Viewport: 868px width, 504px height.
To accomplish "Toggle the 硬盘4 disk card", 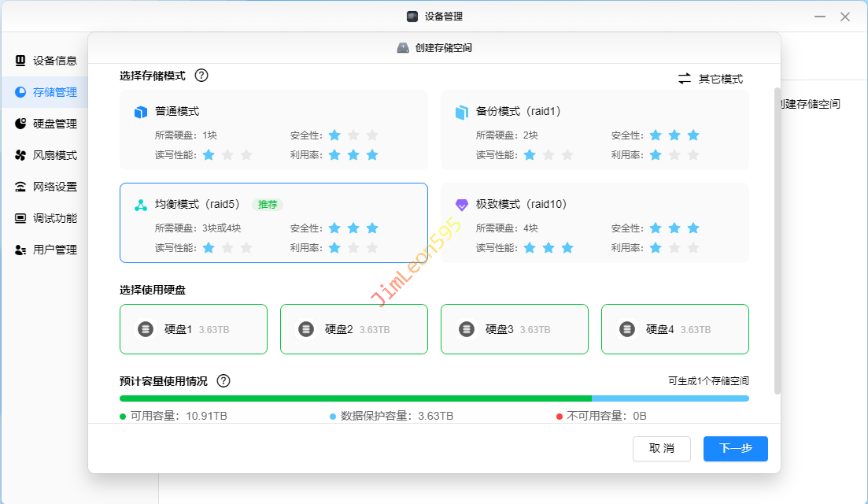I will click(x=674, y=329).
